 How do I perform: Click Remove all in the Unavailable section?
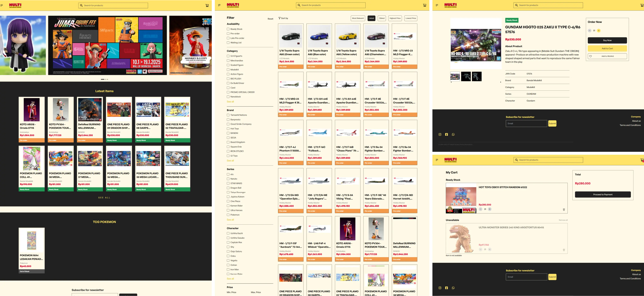tap(563, 220)
